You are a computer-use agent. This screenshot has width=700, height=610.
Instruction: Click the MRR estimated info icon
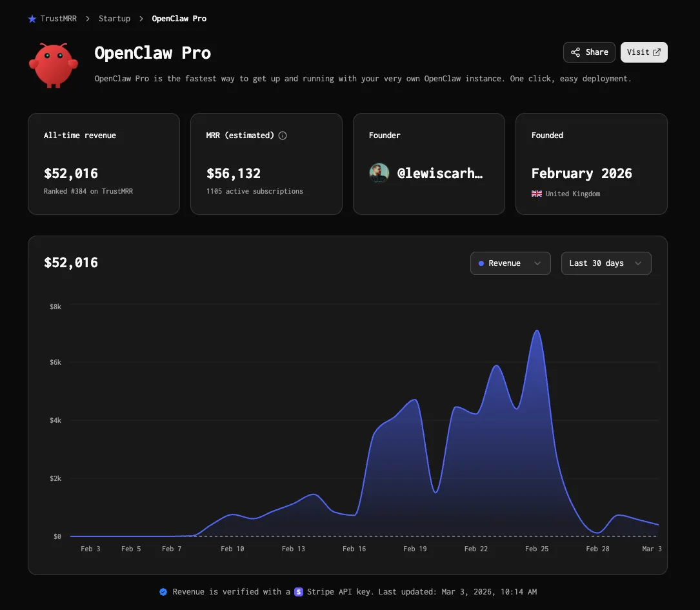[x=283, y=136]
